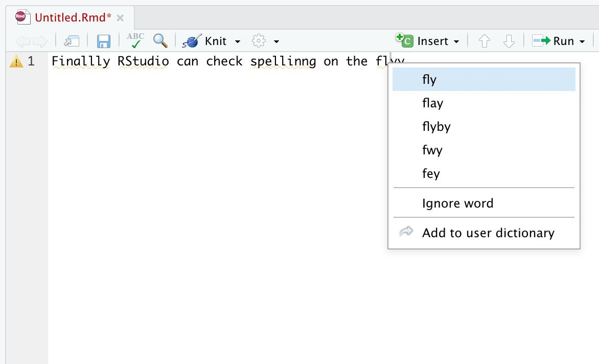Click line number 1 in the gutter
The image size is (599, 364).
[x=31, y=61]
